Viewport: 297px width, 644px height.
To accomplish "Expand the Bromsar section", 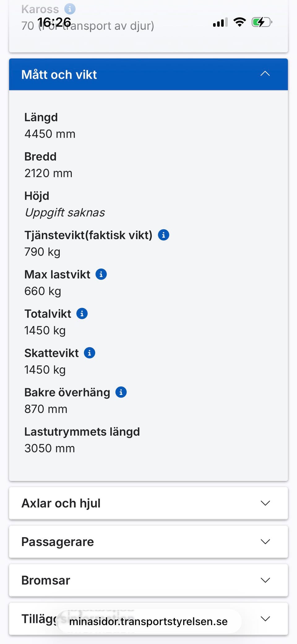I will point(265,580).
